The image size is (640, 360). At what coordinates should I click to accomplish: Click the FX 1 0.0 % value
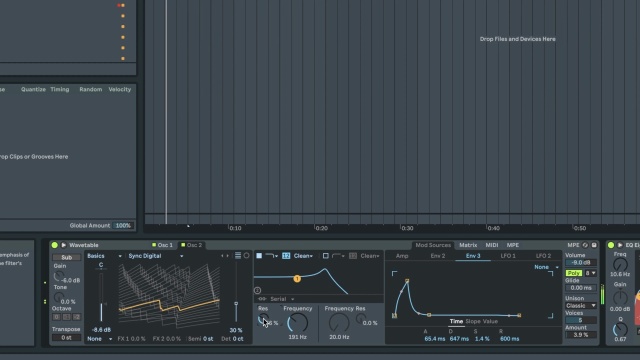coord(131,339)
